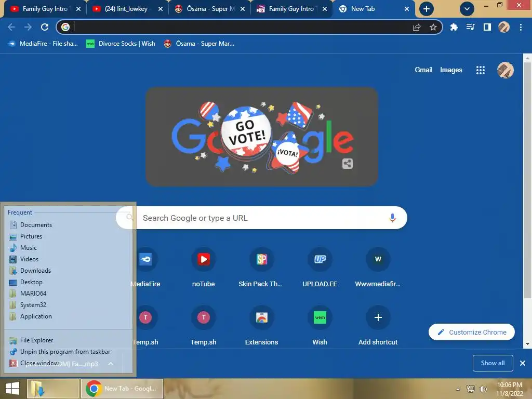Open the Wwwmediafir... shortcut tile
532x399 pixels.
378,268
